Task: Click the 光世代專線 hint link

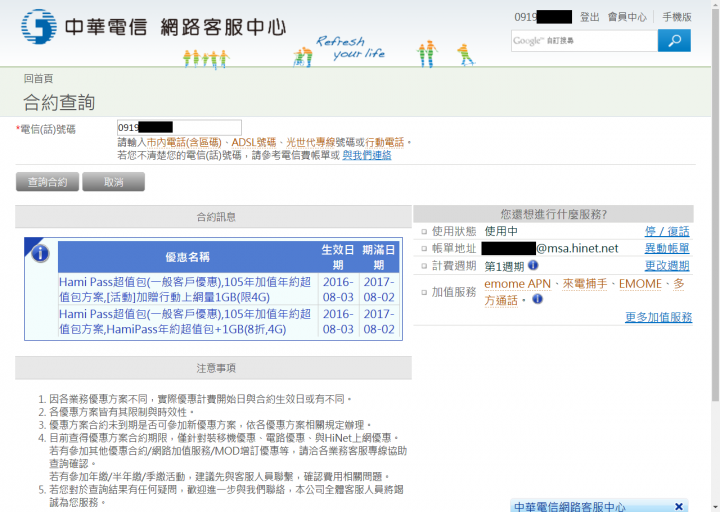Action: 311,142
